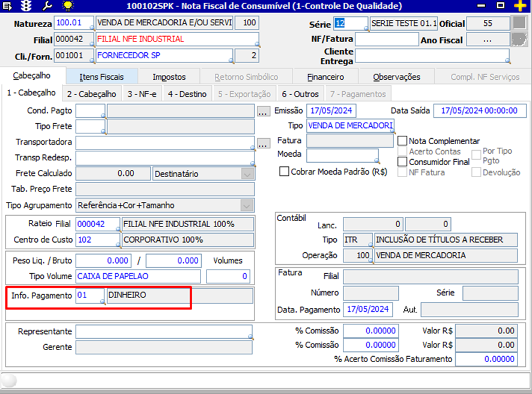Click the gray square button beside Oficial
Viewport: 532px width, 394px height.
[x=518, y=23]
